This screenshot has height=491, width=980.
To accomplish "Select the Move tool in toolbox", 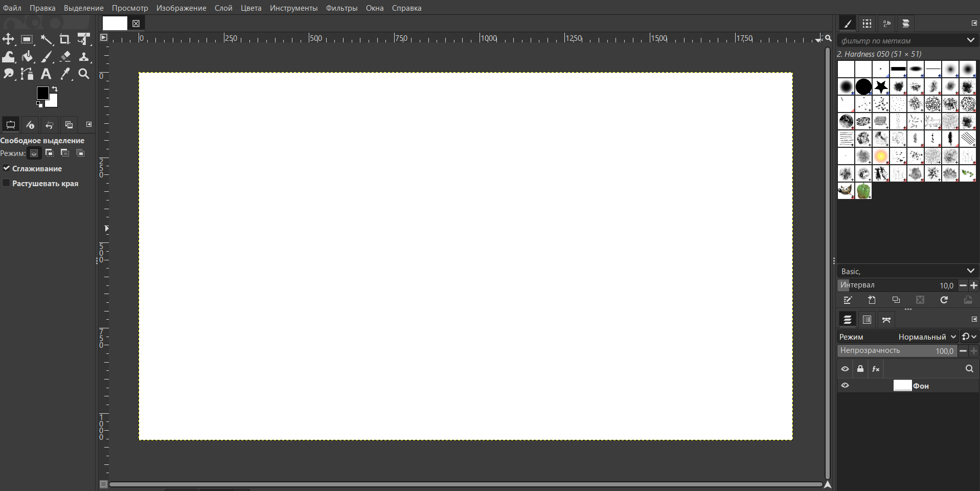I will (x=9, y=39).
